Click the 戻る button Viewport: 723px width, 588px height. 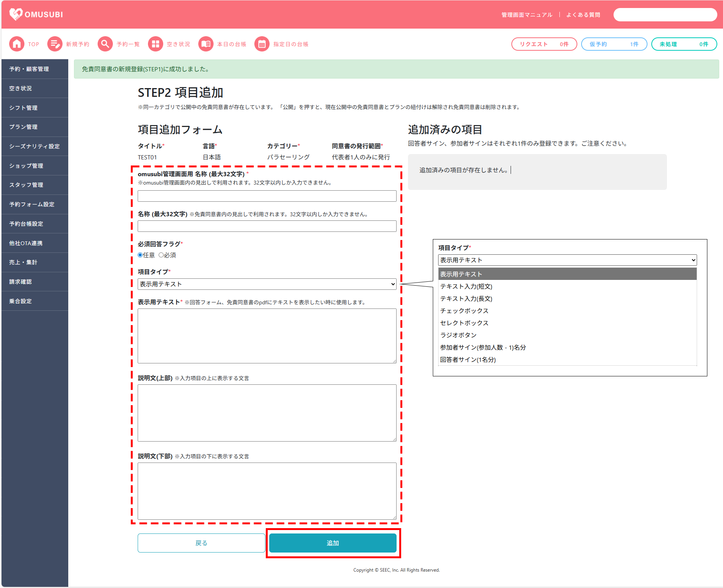pyautogui.click(x=201, y=543)
